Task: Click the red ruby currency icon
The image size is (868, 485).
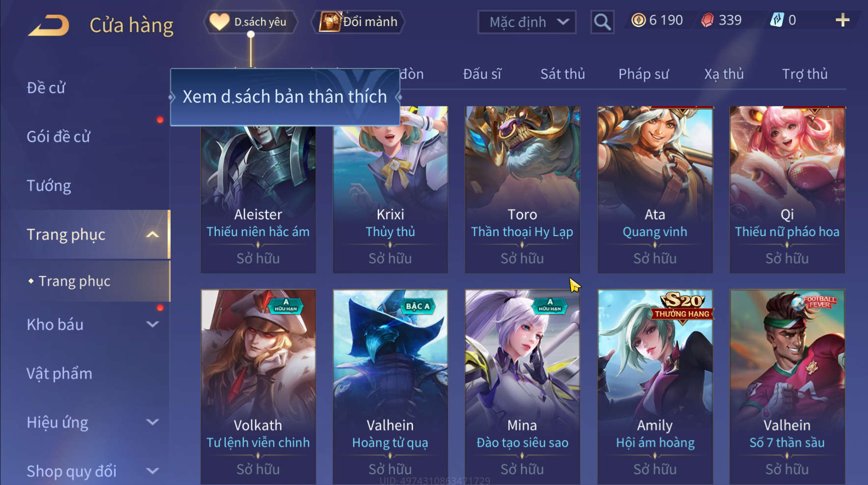Action: pos(708,20)
